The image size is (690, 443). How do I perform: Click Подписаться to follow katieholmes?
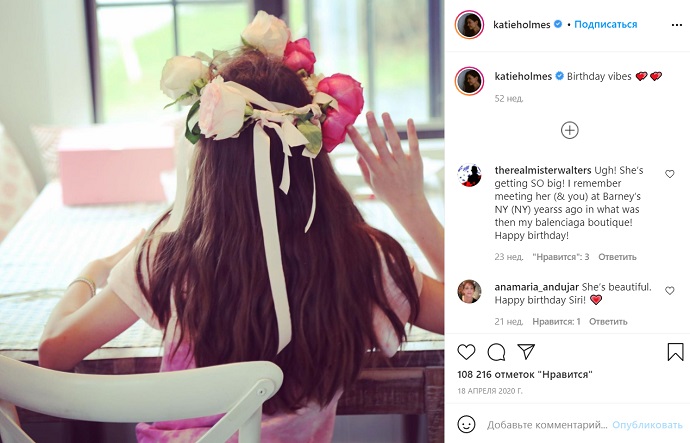tap(606, 25)
